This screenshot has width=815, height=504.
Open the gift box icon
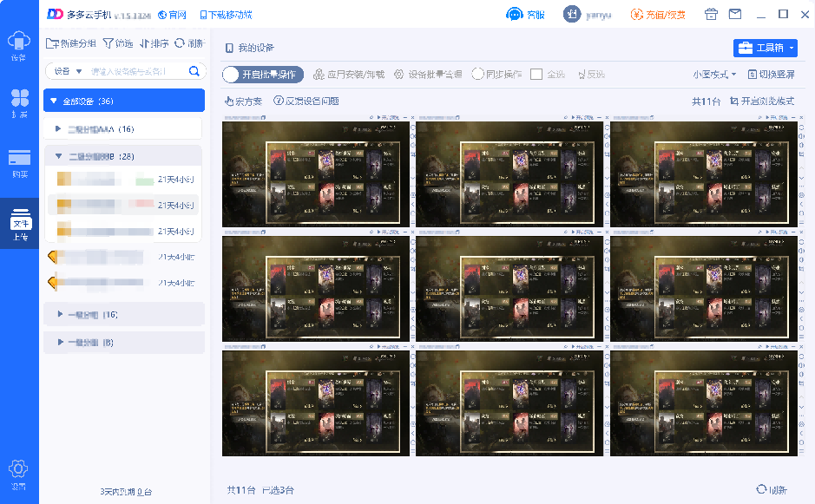pos(711,14)
